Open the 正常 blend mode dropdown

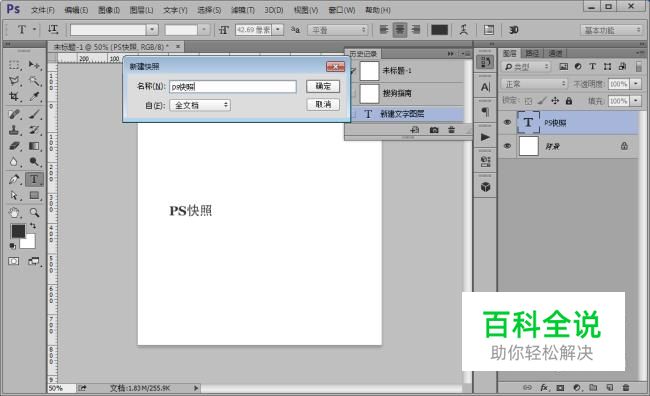[x=534, y=84]
